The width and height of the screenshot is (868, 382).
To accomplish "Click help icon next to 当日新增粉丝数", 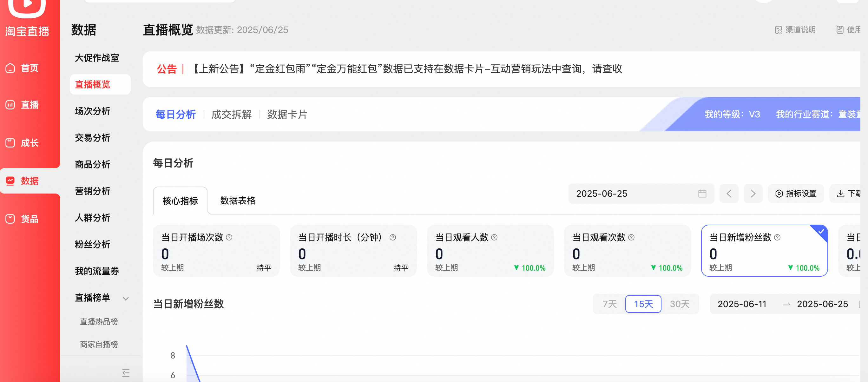I will (x=777, y=238).
